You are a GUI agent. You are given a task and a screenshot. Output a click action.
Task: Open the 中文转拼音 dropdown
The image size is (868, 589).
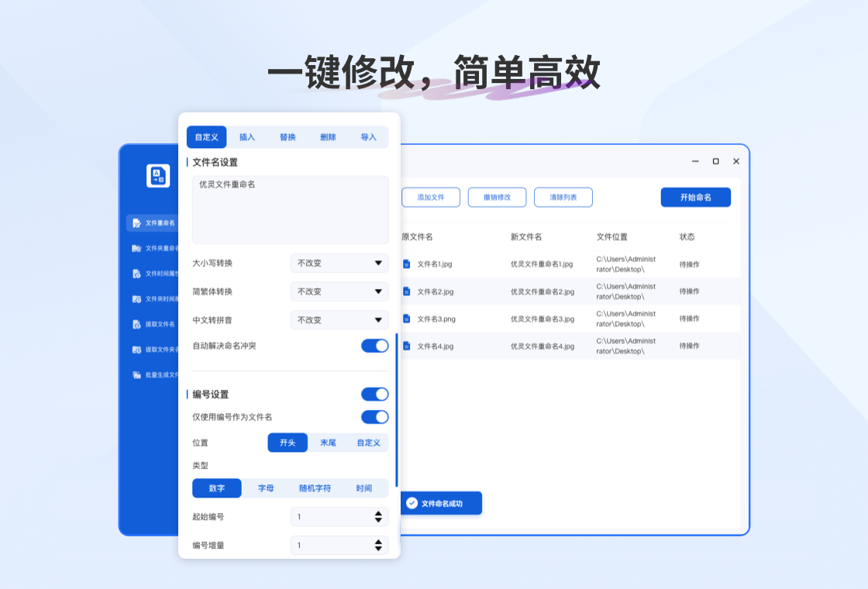click(x=339, y=319)
